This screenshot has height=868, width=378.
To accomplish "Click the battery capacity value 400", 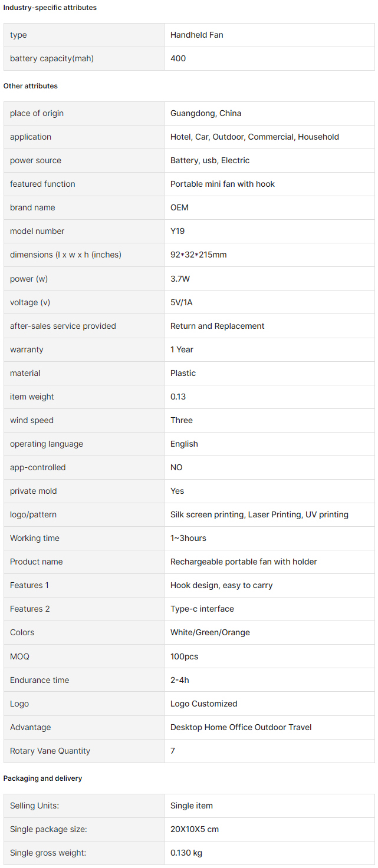I will tap(178, 58).
